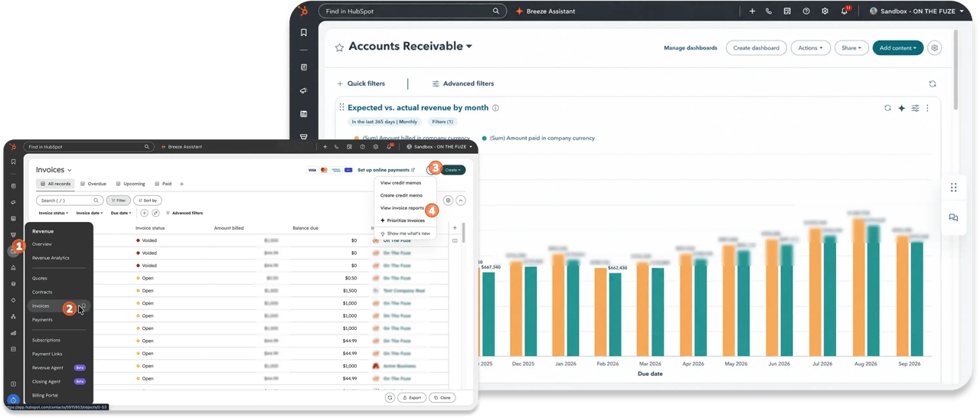Screen dimensions: 980x418
Task: Add a new view tab with plus after Paid
Action: (x=181, y=184)
